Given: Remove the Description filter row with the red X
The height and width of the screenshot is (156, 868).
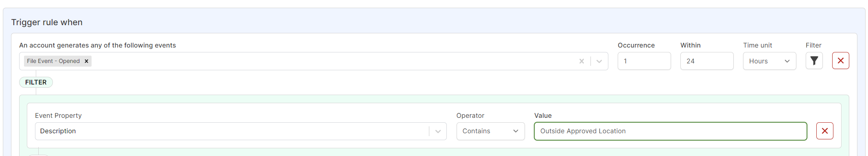Looking at the screenshot, I should (824, 131).
